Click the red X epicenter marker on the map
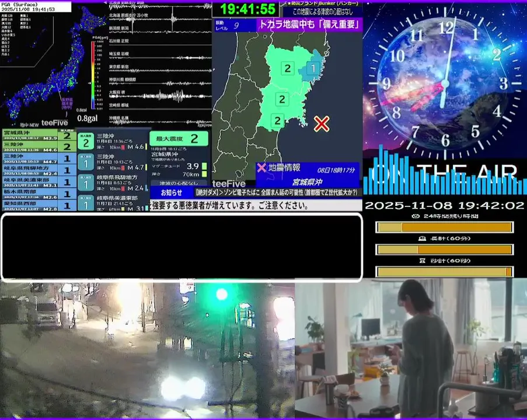The width and height of the screenshot is (527, 420). [322, 124]
